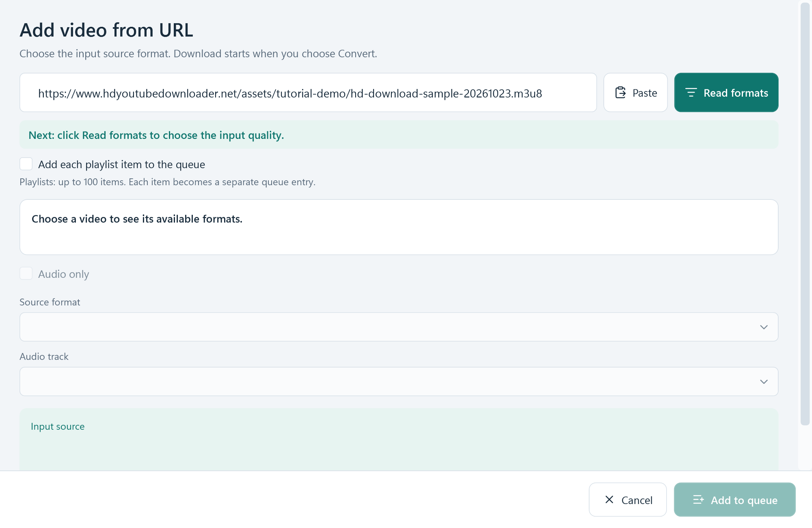Click the 'Next: click Read formats' hint text
The width and height of the screenshot is (812, 528).
[x=156, y=135]
